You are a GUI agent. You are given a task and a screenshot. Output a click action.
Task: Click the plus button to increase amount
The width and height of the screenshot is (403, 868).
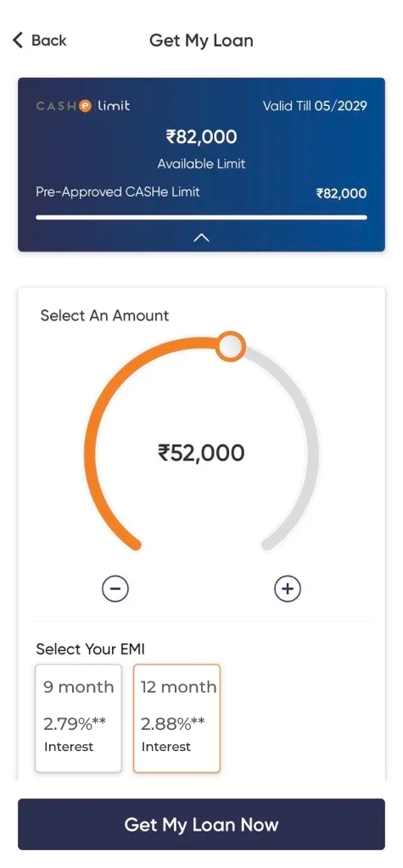pos(288,588)
